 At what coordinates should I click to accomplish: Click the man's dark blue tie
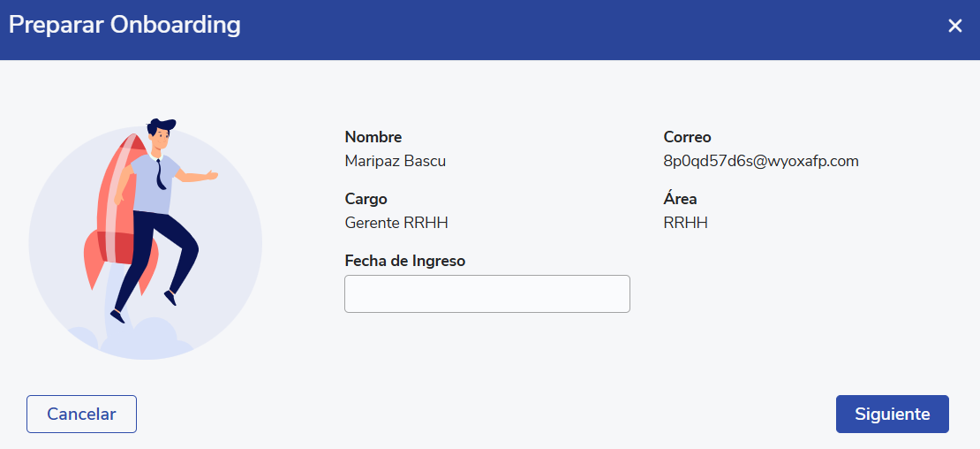(x=160, y=174)
